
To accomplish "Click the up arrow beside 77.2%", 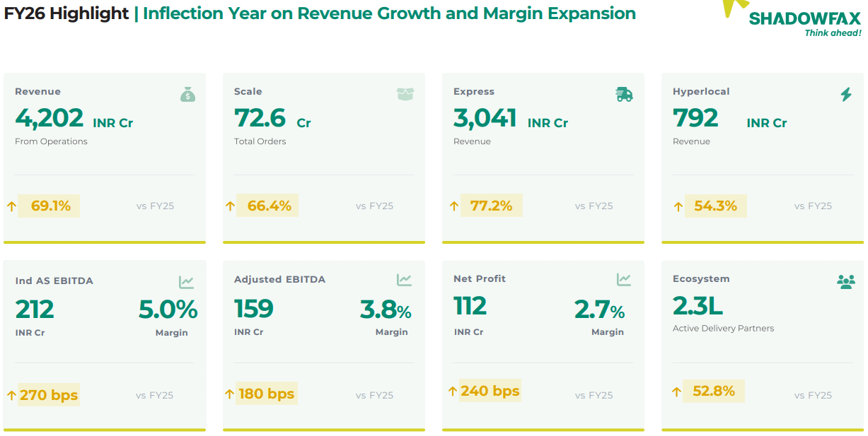I will (x=454, y=206).
